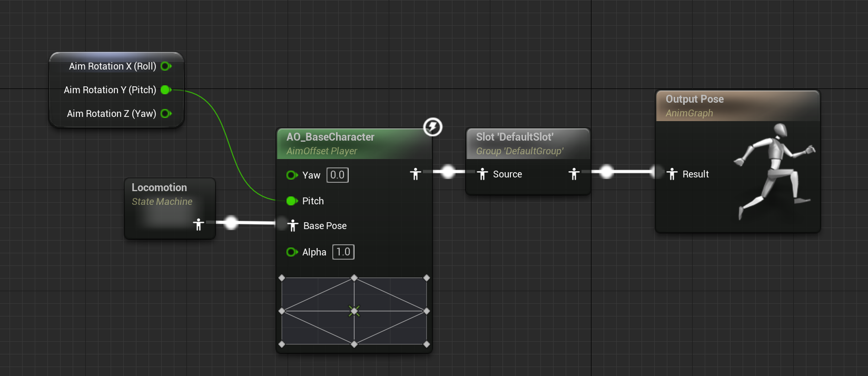Click the 'Source' pin label
This screenshot has height=376, width=868.
pyautogui.click(x=508, y=174)
